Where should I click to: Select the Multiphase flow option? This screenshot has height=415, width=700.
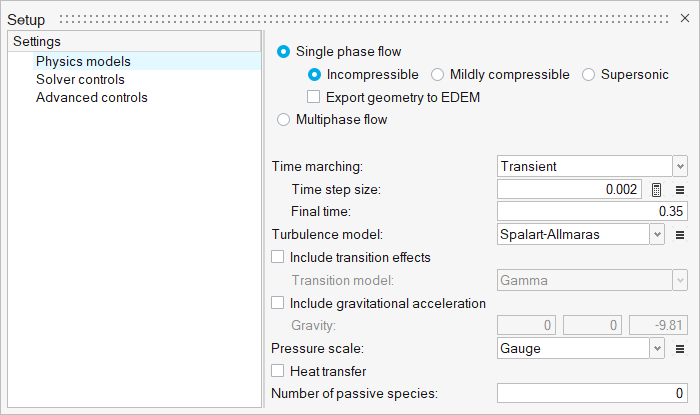[284, 120]
